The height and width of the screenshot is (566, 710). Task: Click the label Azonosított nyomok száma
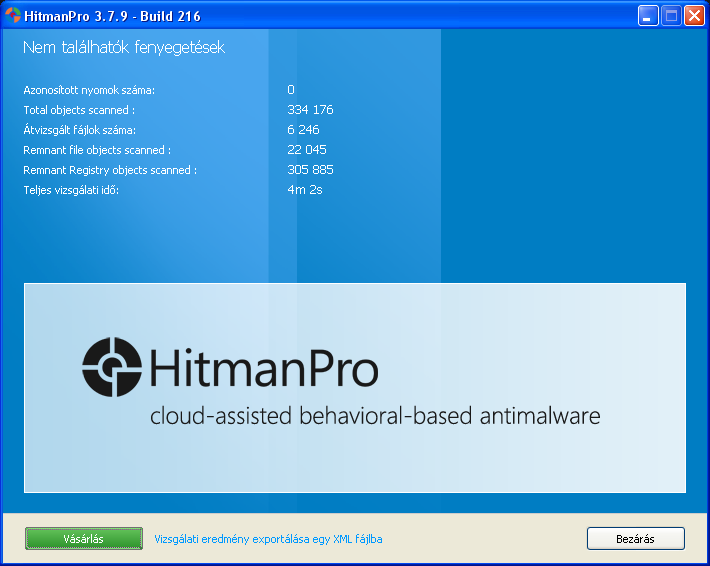coord(89,90)
